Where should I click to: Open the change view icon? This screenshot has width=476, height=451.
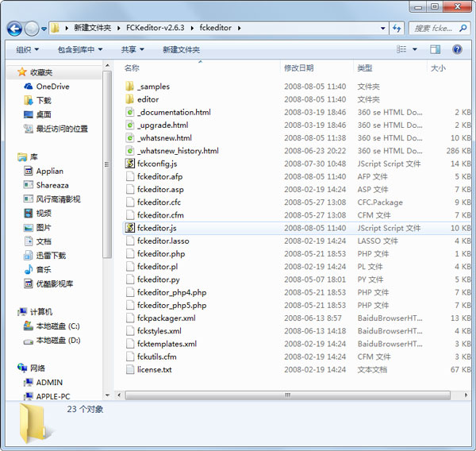(x=402, y=49)
